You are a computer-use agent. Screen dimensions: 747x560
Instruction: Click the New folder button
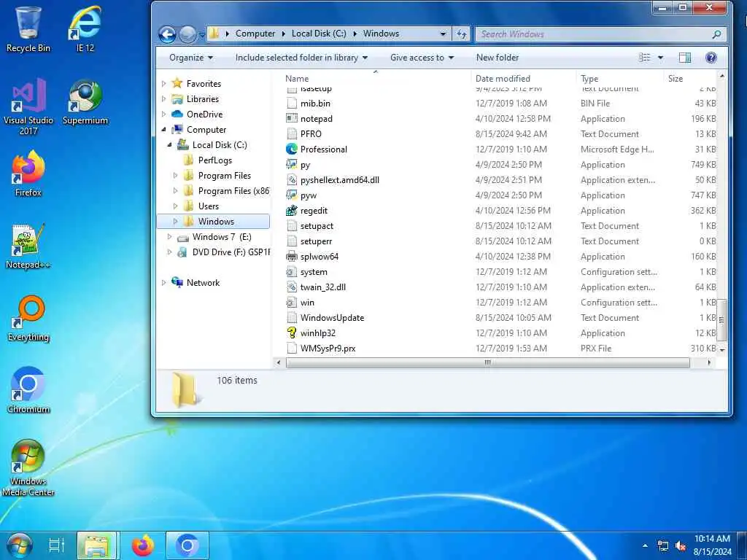(x=498, y=58)
